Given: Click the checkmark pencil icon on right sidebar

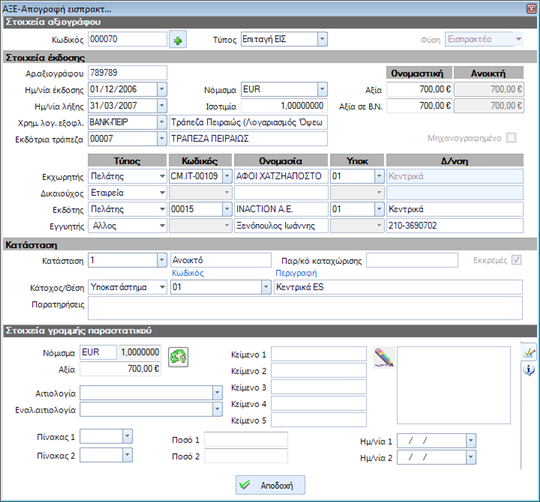Looking at the screenshot, I should (529, 352).
